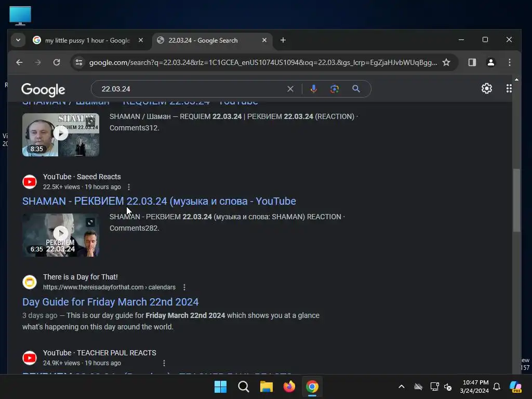The height and width of the screenshot is (399, 532).
Task: Expand the 8:35 video preview
Action: 90,122
